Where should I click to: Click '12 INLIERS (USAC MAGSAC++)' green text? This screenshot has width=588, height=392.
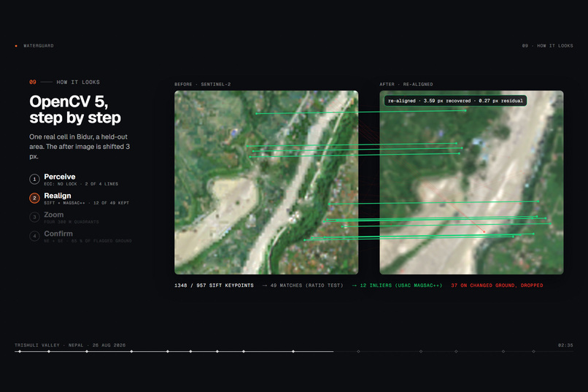[401, 285]
